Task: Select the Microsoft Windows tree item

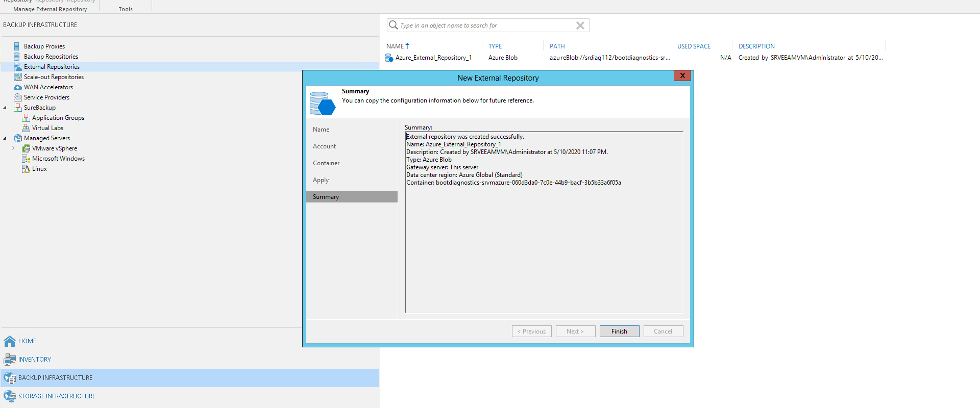Action: tap(58, 159)
